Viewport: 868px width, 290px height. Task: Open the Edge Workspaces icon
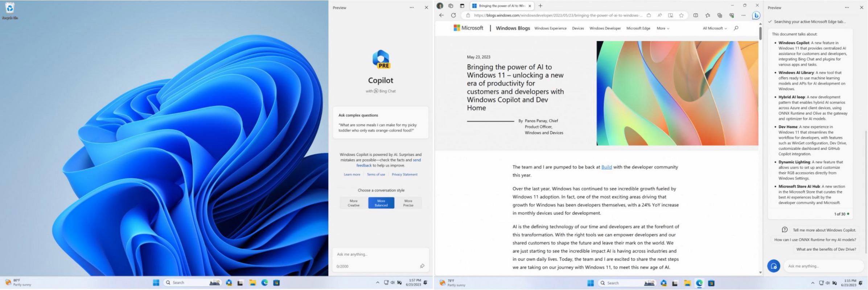tap(451, 6)
